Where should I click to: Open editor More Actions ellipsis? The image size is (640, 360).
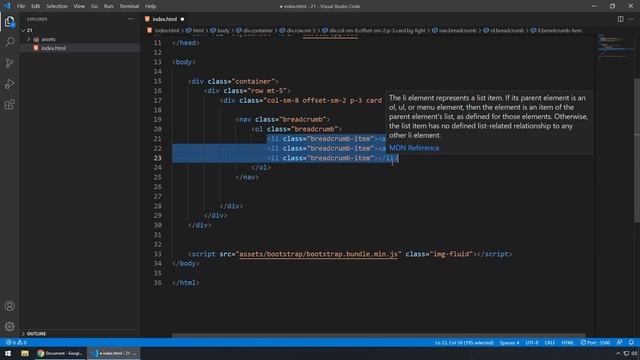click(x=631, y=19)
